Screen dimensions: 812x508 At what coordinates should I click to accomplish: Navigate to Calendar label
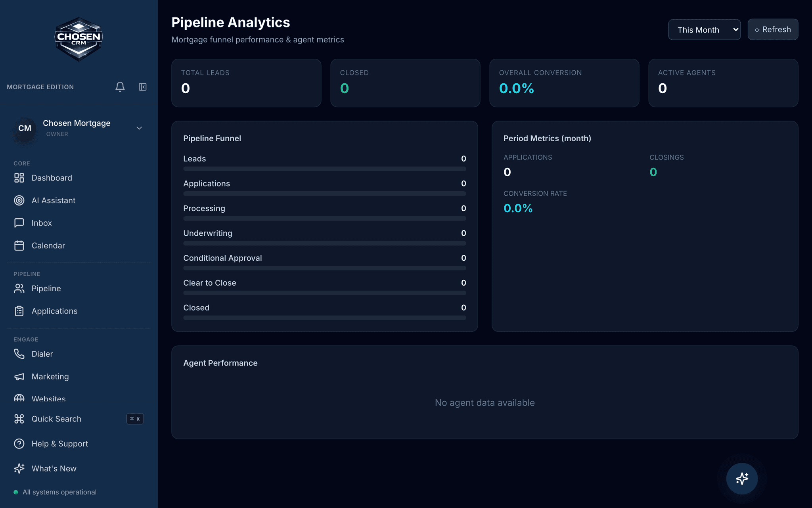(x=48, y=246)
